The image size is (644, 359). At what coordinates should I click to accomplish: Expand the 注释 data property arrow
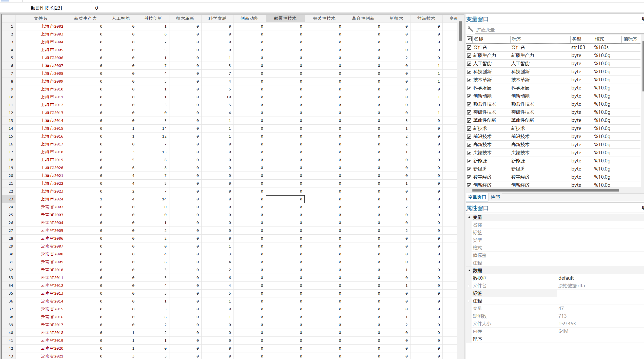point(469,301)
